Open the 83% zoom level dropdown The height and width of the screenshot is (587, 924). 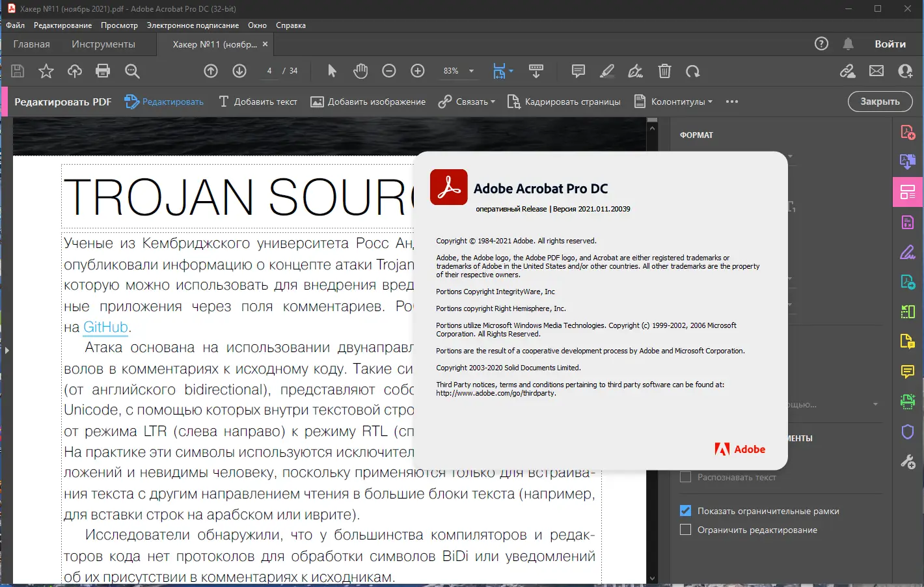point(458,71)
